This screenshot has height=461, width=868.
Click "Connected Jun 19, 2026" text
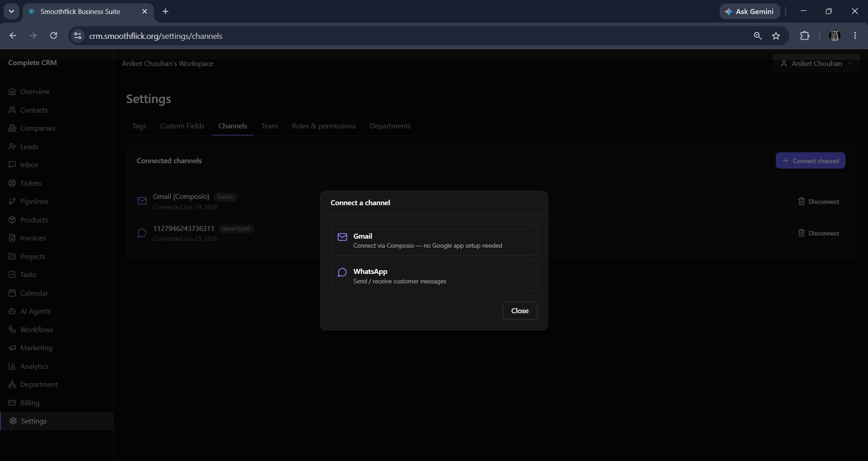pos(185,207)
